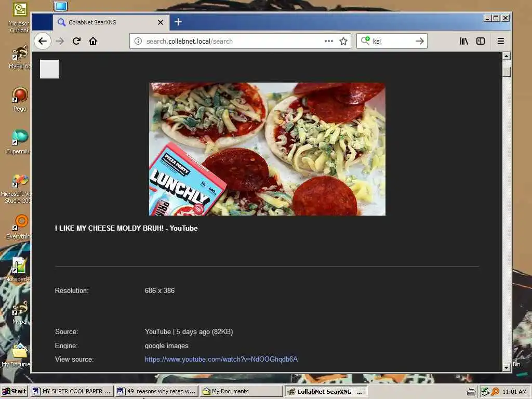This screenshot has width=532, height=399.
Task: Open the Library bookshelf icon
Action: [x=464, y=41]
